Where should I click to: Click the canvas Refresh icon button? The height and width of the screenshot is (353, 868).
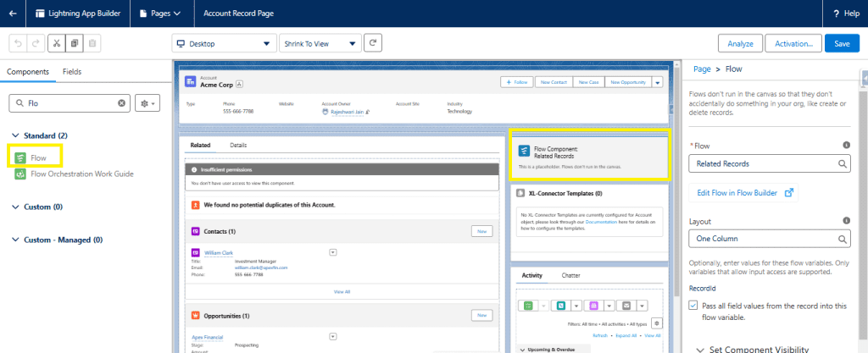(x=373, y=42)
